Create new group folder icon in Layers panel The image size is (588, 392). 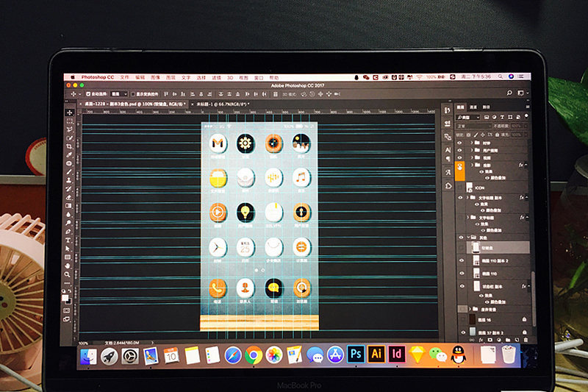508,340
